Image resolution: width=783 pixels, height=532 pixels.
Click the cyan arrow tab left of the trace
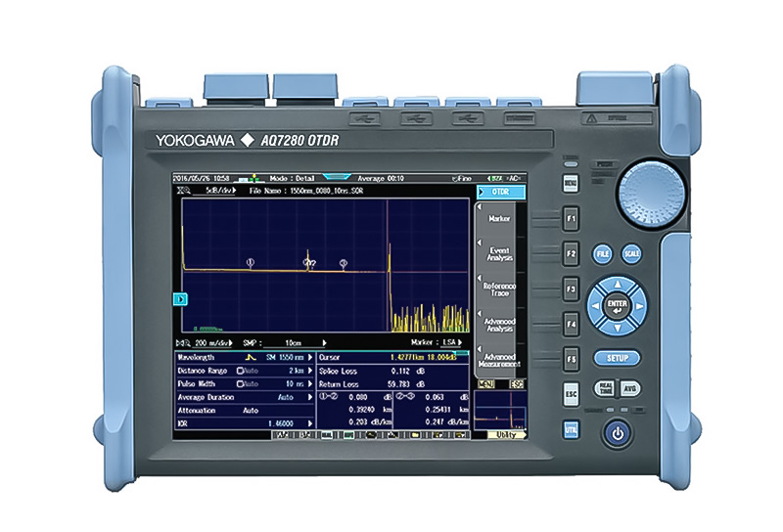click(x=180, y=299)
